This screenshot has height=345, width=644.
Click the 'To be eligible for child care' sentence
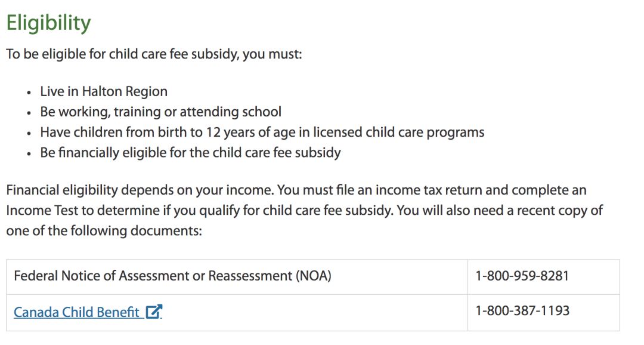154,54
